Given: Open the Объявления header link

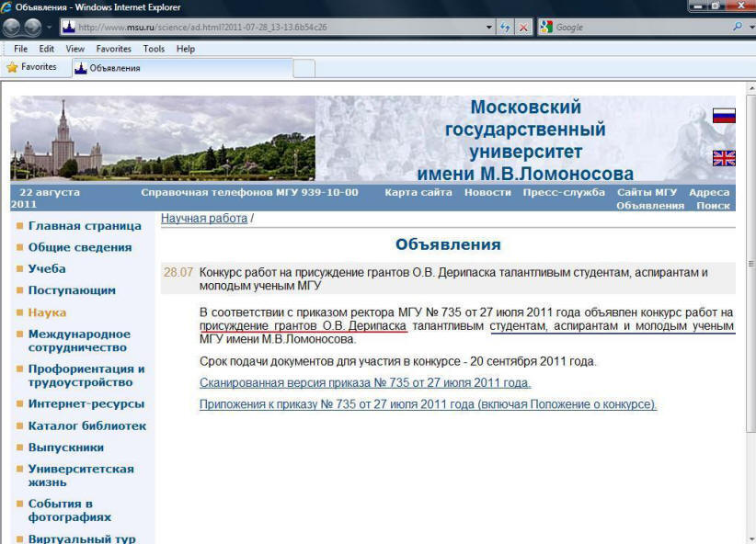Looking at the screenshot, I should [x=650, y=206].
